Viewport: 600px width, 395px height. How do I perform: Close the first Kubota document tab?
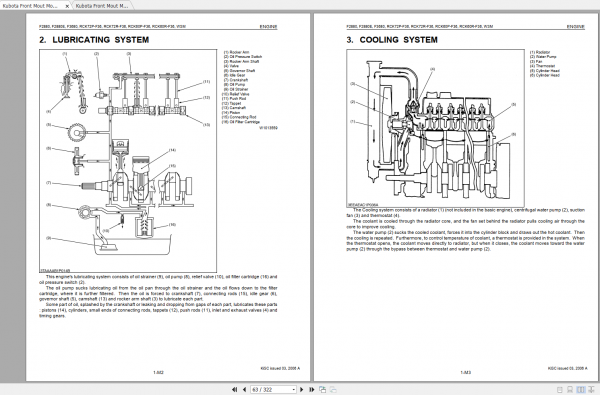tap(67, 6)
